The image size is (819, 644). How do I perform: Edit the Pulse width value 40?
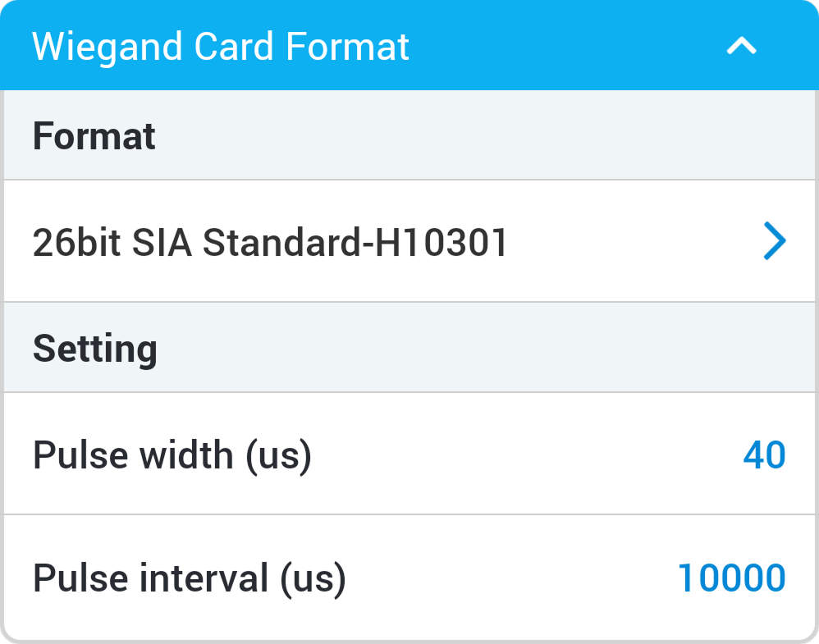click(x=764, y=454)
